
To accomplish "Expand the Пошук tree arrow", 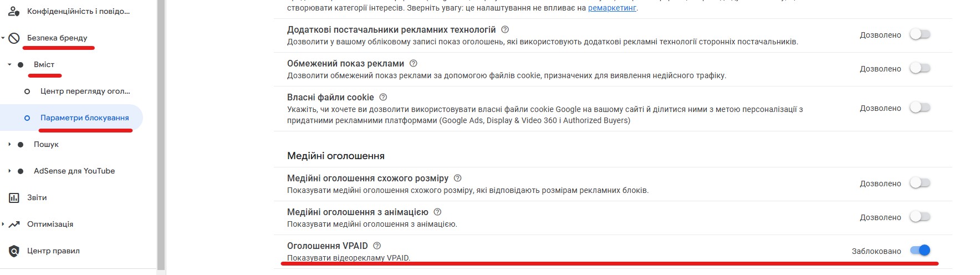I will (9, 144).
